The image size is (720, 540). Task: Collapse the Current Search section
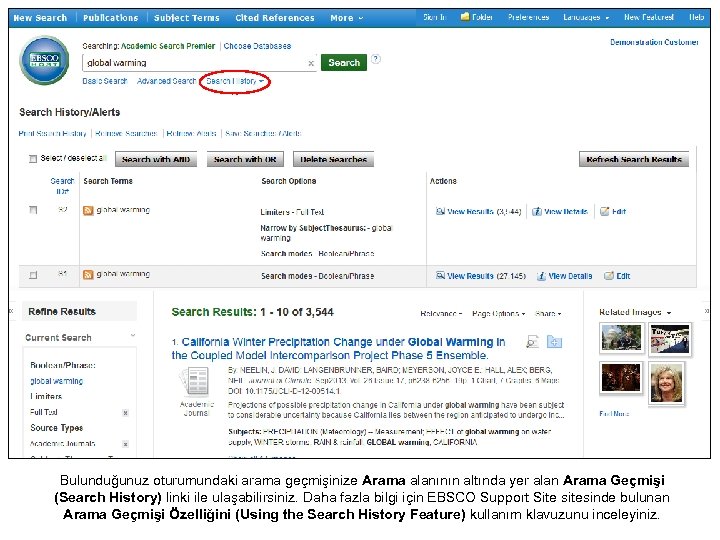[133, 335]
